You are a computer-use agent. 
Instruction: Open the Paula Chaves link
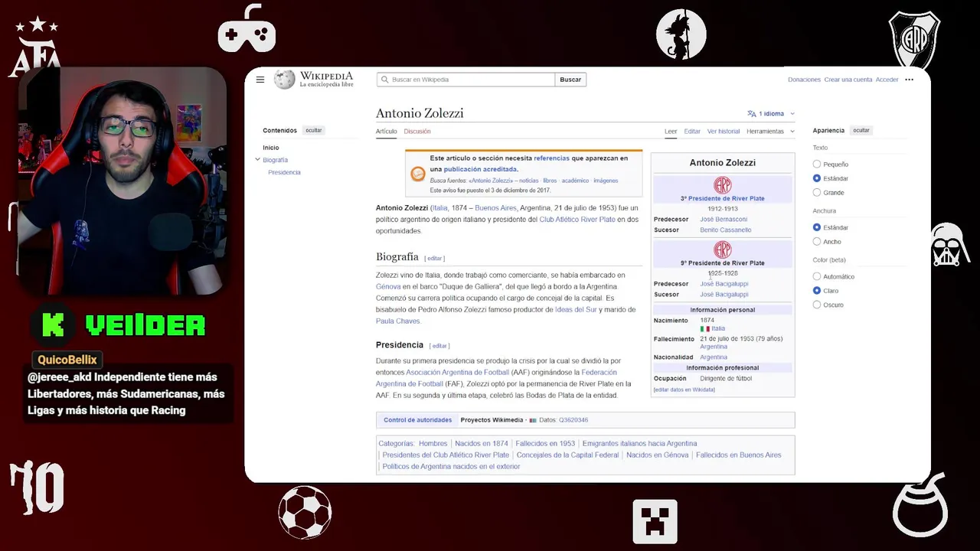(397, 321)
